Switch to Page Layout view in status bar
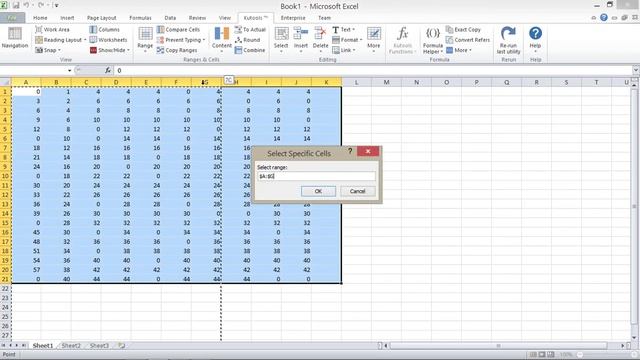Viewport: 640px width, 360px height. click(x=542, y=355)
